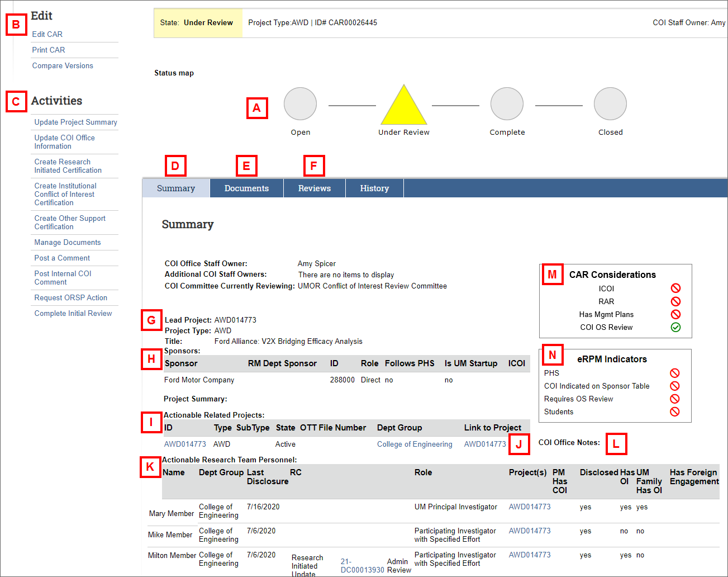728x577 pixels.
Task: Open Edit CAR from the Edit panel
Action: tap(47, 34)
